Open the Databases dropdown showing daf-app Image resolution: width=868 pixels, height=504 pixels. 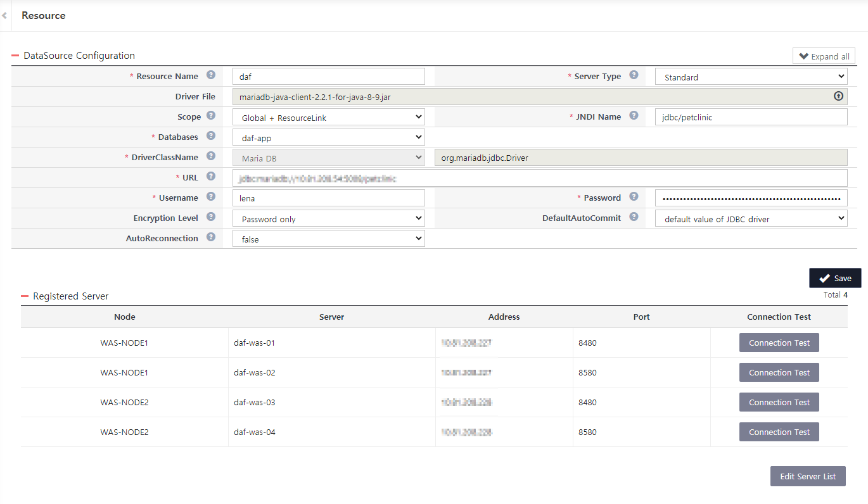pyautogui.click(x=328, y=137)
